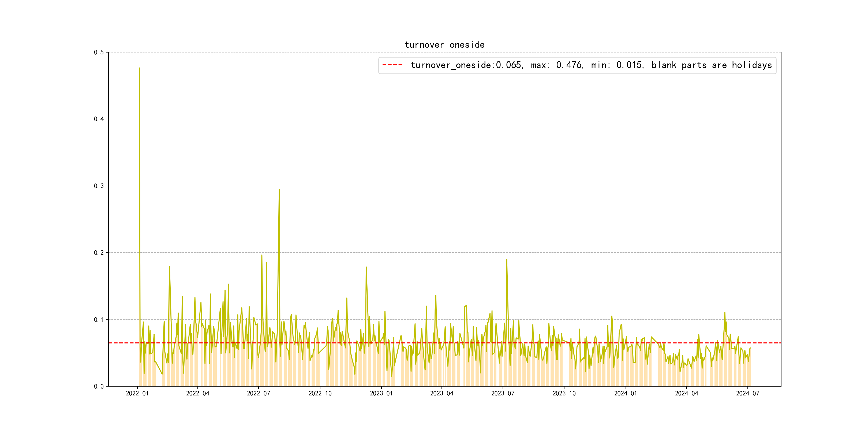Click the peak of the spike near 0.3
Image resolution: width=868 pixels, height=434 pixels.
pyautogui.click(x=279, y=189)
